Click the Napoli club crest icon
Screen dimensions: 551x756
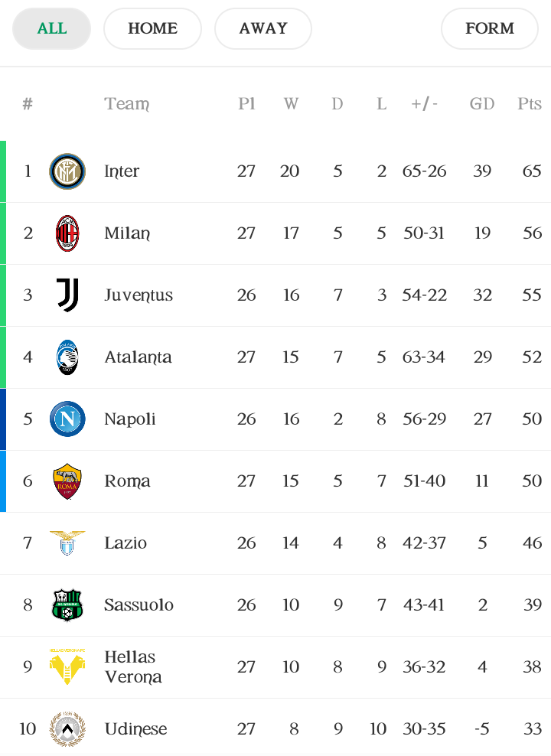67,419
